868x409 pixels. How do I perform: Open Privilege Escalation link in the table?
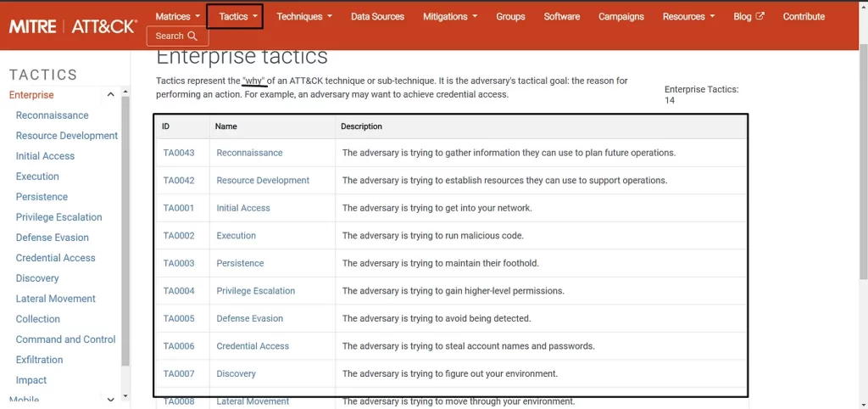[x=256, y=291]
